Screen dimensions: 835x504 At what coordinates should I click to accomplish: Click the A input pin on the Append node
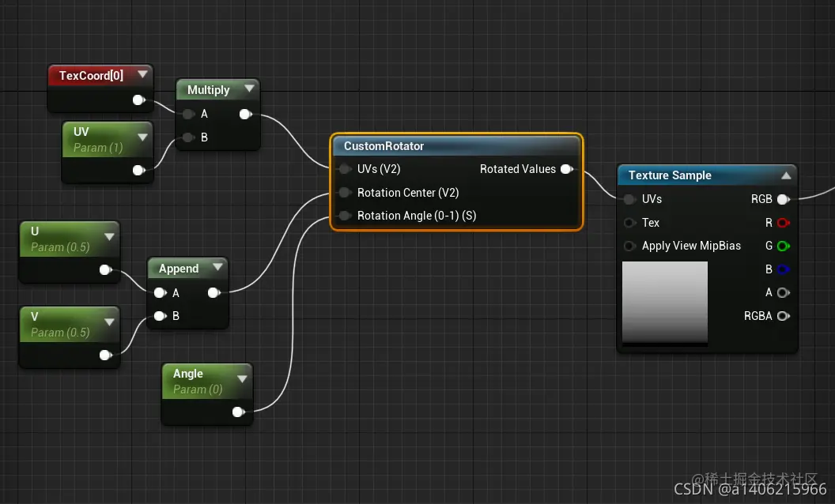(x=160, y=292)
